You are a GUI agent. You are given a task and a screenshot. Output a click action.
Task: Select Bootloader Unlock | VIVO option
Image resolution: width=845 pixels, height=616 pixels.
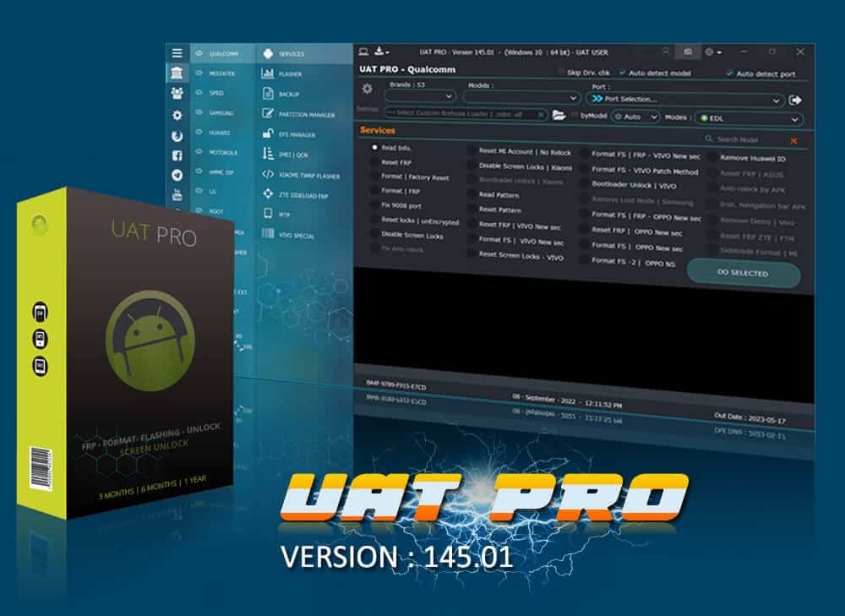click(629, 185)
